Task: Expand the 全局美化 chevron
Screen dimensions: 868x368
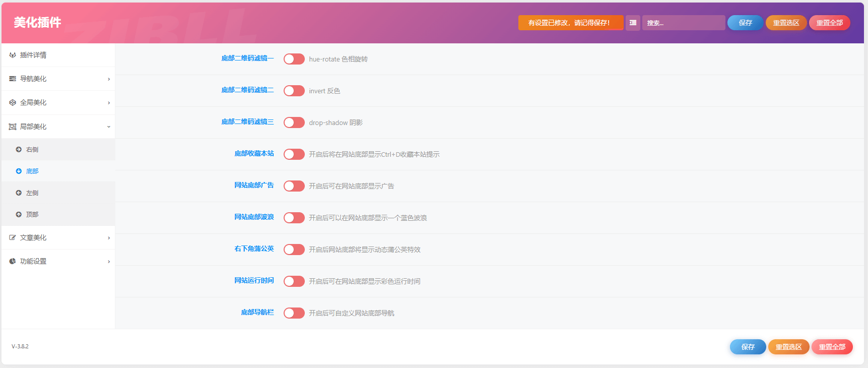Action: [109, 103]
